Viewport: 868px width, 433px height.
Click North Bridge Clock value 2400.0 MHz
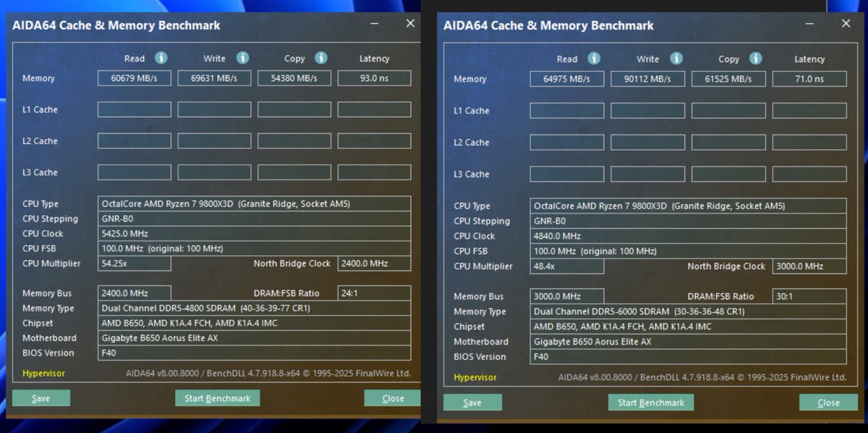click(x=374, y=264)
